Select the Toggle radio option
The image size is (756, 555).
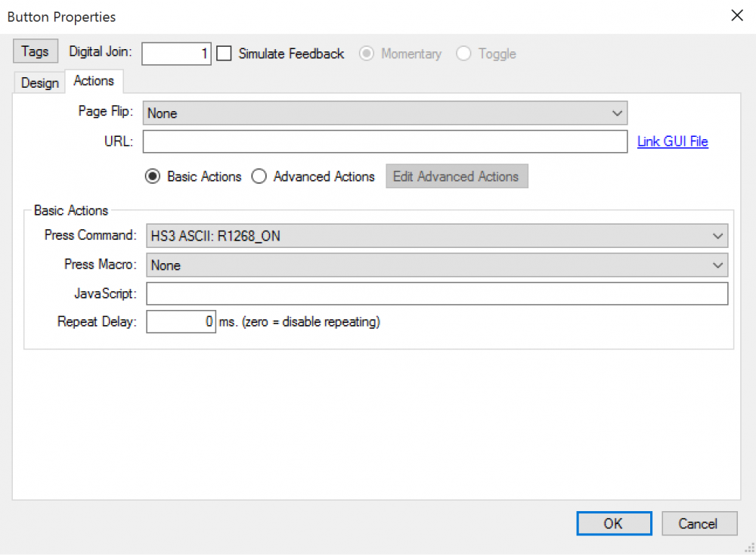(x=463, y=54)
